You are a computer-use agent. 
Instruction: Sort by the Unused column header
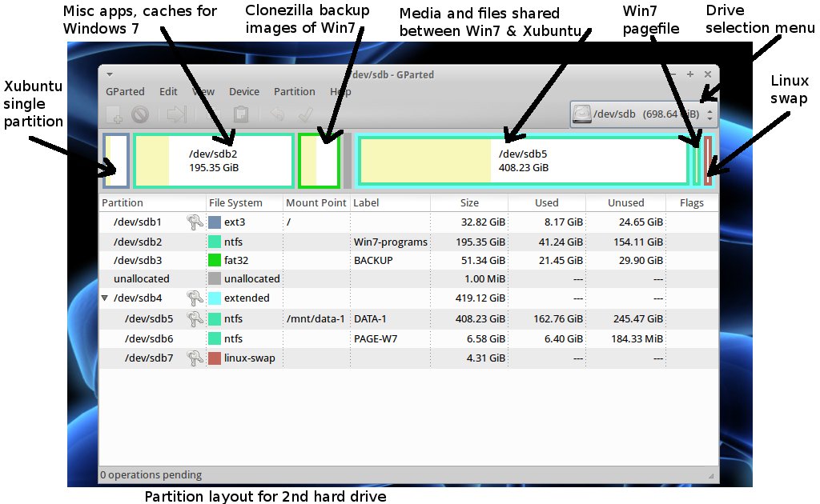[625, 202]
